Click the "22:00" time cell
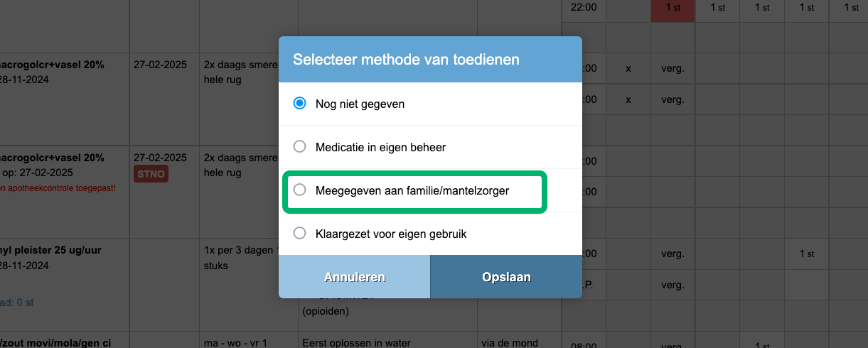The image size is (868, 348). click(x=584, y=7)
